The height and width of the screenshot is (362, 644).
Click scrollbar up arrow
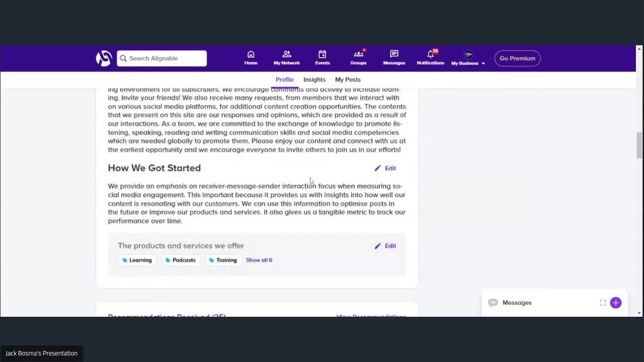(639, 49)
